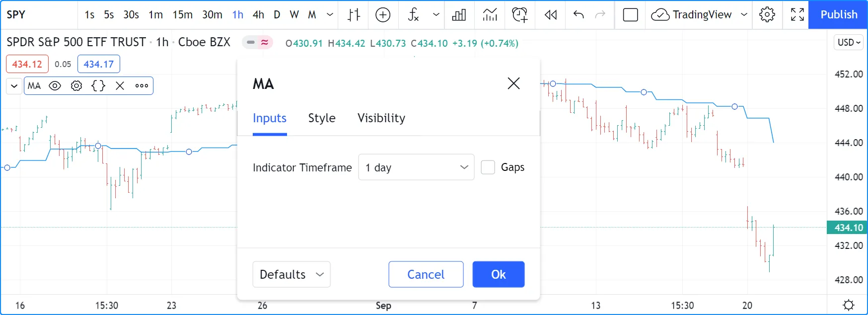Screen dimensions: 868x315
Task: Undo the last chart action
Action: [579, 15]
